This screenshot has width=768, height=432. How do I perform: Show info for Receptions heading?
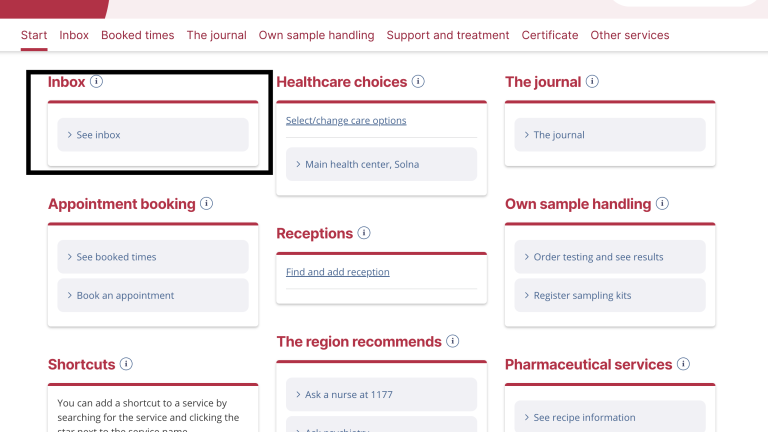[364, 233]
